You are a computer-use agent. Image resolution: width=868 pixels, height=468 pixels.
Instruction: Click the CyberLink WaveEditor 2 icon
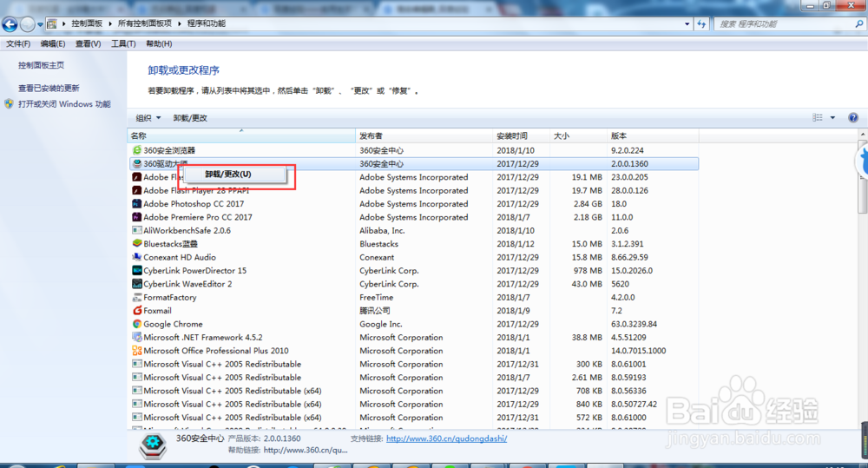coord(137,284)
